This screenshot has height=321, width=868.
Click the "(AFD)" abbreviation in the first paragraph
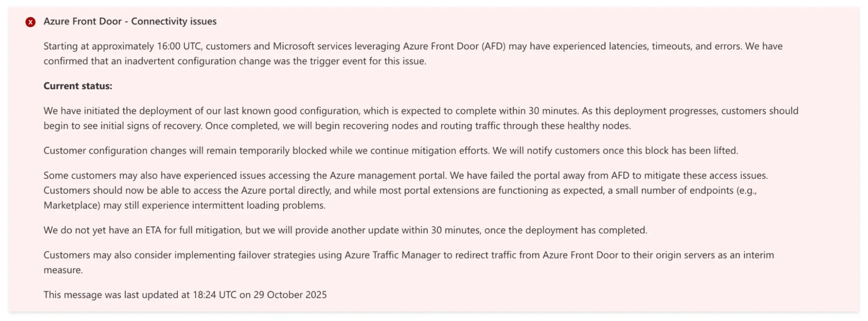click(x=493, y=46)
